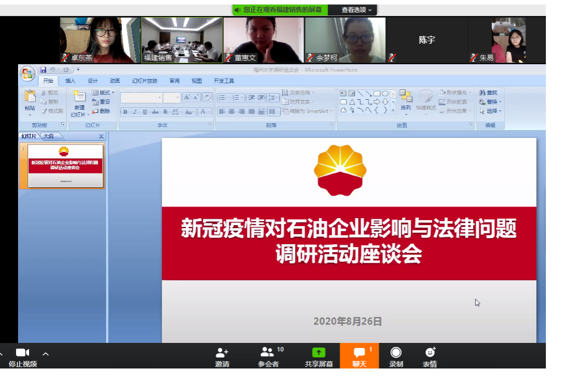
Task: Toggle Stop Video (停止视频) camera
Action: click(x=23, y=353)
